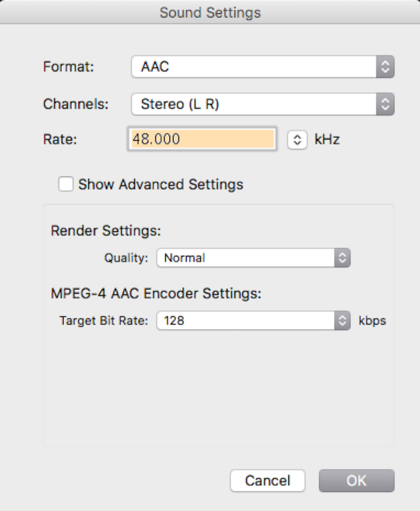The height and width of the screenshot is (511, 420).
Task: Click the kbps unit label
Action: [372, 321]
